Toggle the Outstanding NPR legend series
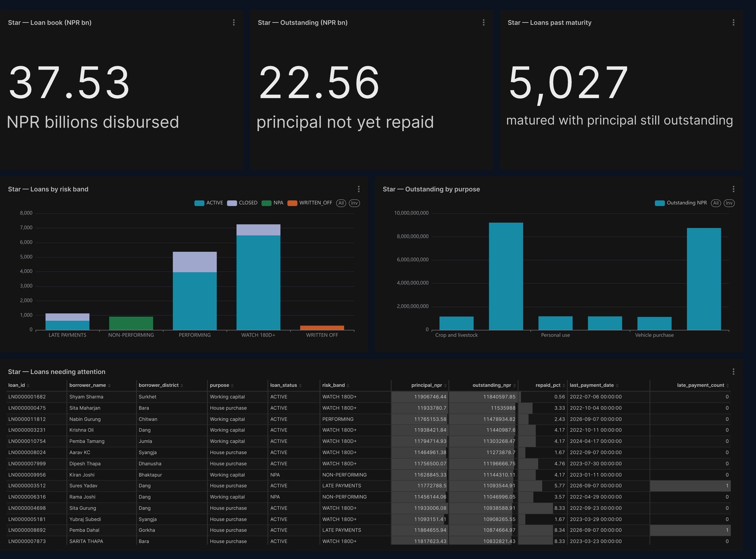The height and width of the screenshot is (559, 756). 681,203
